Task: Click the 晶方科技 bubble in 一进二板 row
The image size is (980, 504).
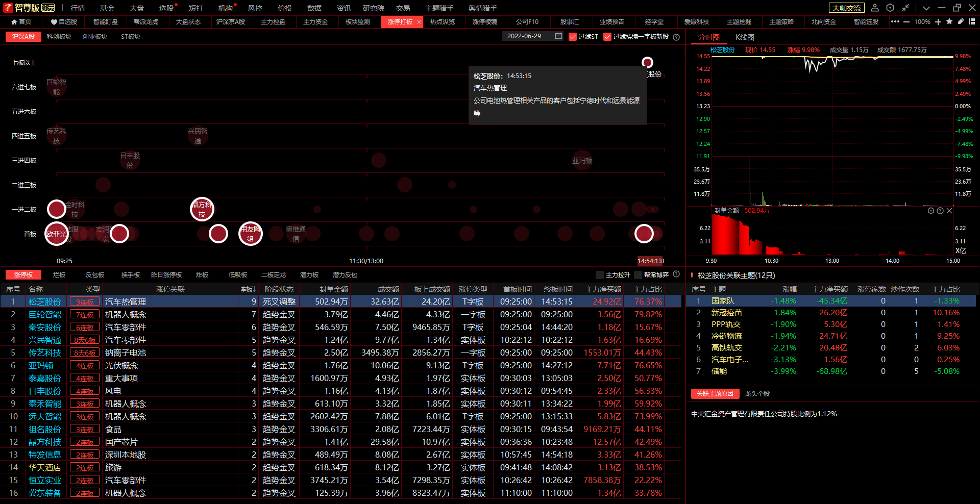Action: pyautogui.click(x=202, y=209)
